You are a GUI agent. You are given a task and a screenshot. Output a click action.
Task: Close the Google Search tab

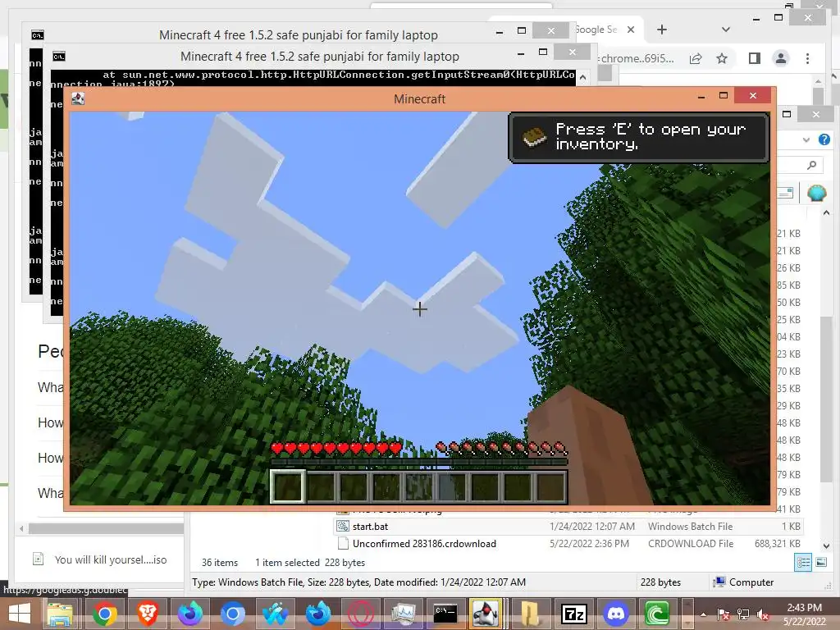[x=631, y=30]
